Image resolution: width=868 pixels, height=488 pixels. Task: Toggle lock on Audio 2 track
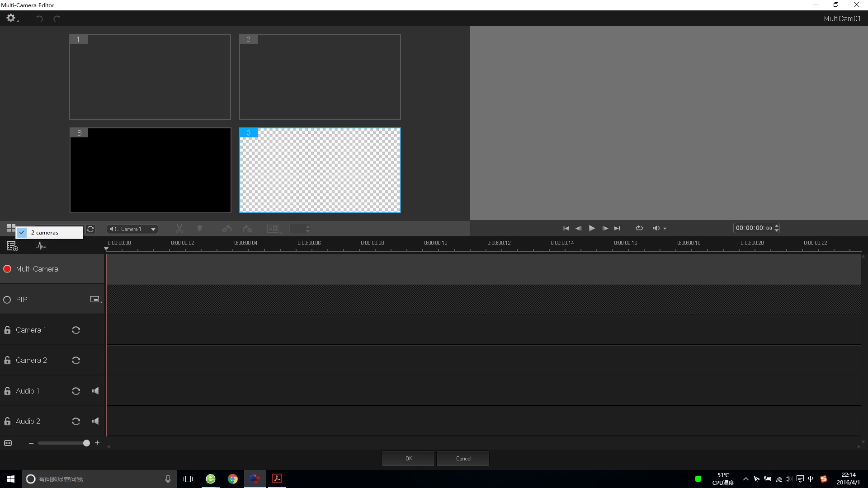[7, 421]
